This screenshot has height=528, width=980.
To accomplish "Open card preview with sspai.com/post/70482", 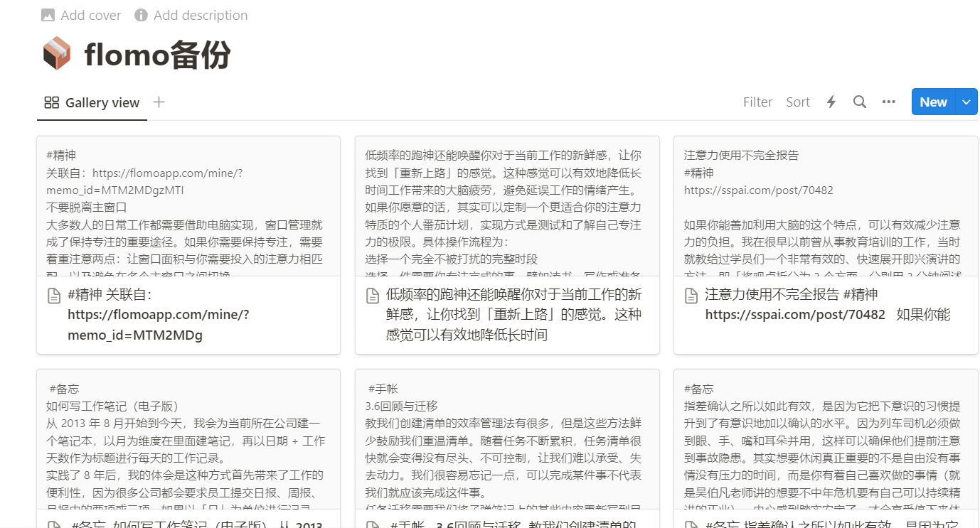I will [x=826, y=206].
